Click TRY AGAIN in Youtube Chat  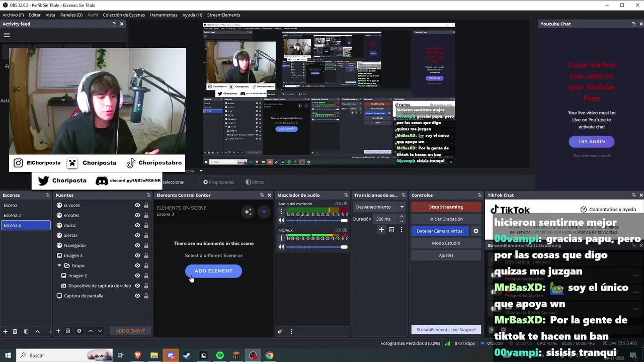pos(591,141)
